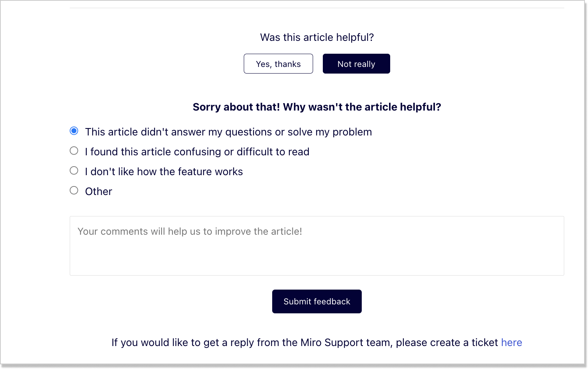Viewport: 588px width, 369px height.
Task: Click the "Other" option label text
Action: (99, 192)
